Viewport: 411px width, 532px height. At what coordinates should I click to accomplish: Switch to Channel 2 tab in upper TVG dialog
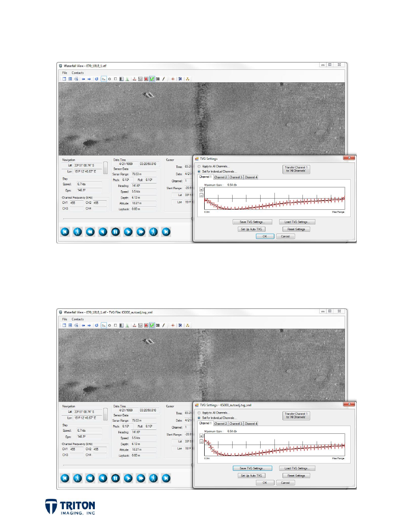coord(221,177)
